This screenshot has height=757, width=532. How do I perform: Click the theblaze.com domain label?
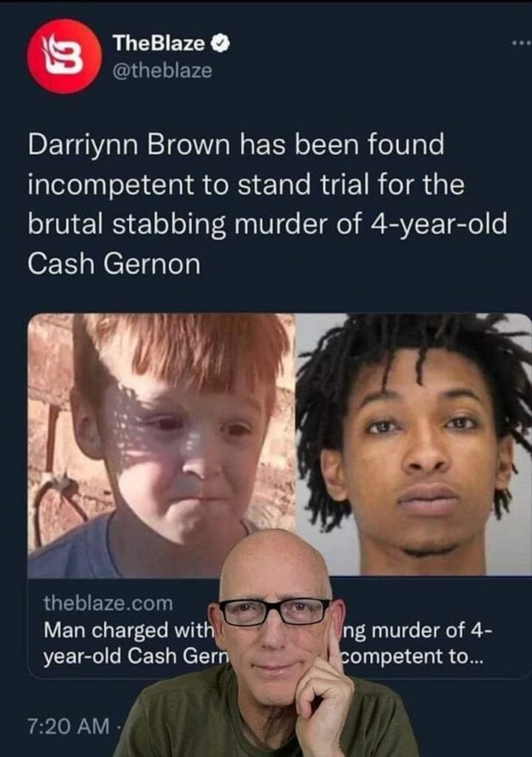[108, 603]
